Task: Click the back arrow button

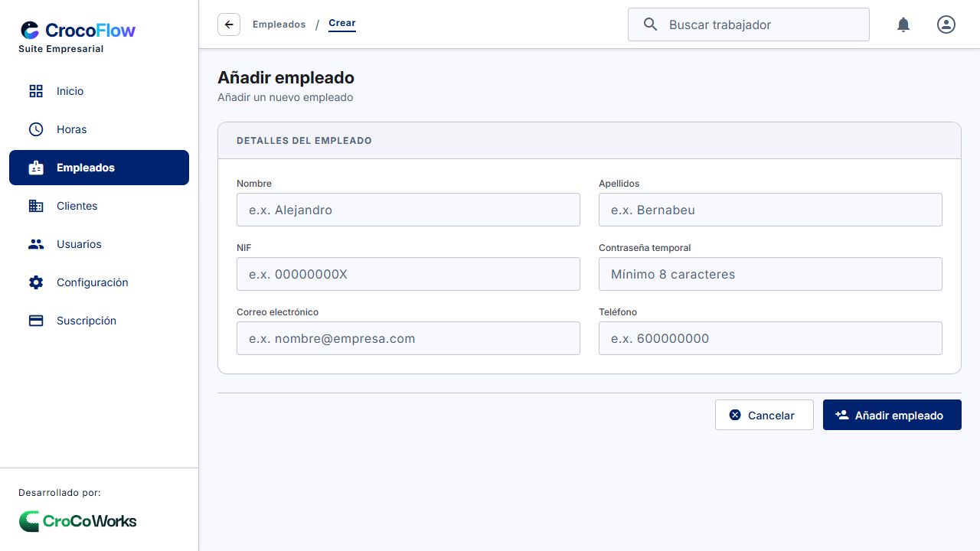Action: (229, 24)
